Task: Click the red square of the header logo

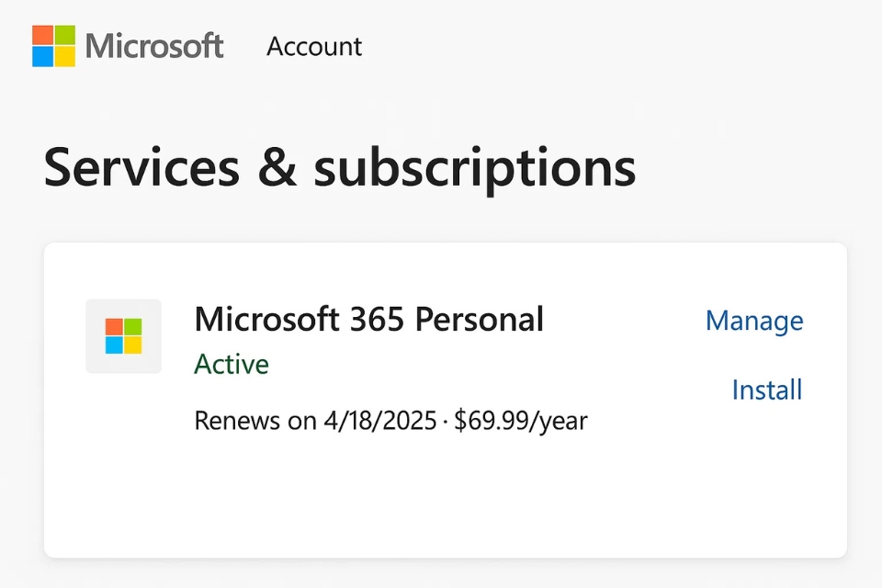Action: 42,35
